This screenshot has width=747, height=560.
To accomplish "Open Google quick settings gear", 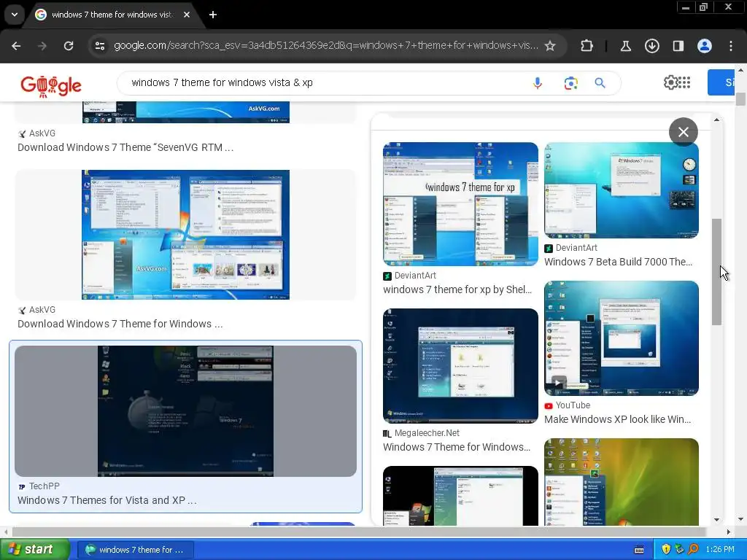I will pos(670,82).
